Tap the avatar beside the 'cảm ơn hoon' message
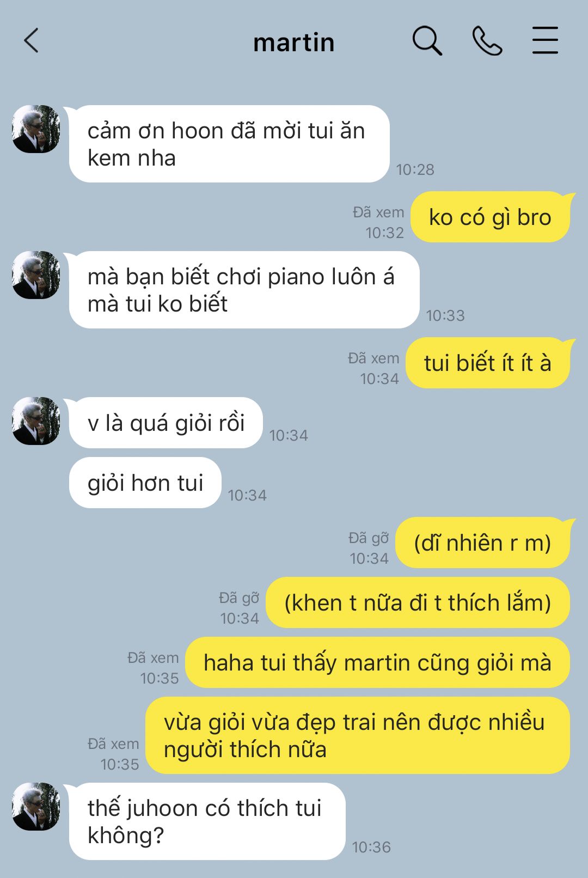The image size is (588, 878). pos(36,129)
